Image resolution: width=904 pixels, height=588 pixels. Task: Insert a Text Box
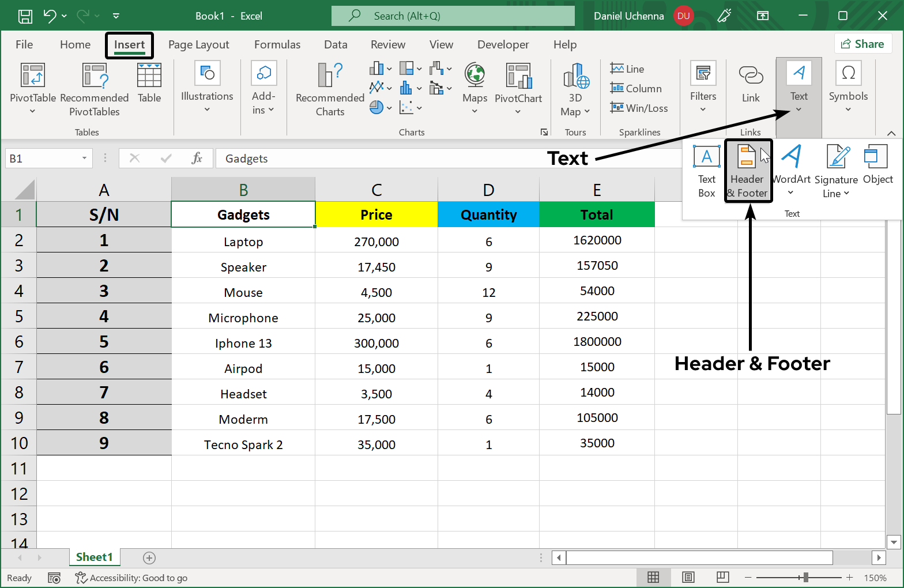point(706,171)
